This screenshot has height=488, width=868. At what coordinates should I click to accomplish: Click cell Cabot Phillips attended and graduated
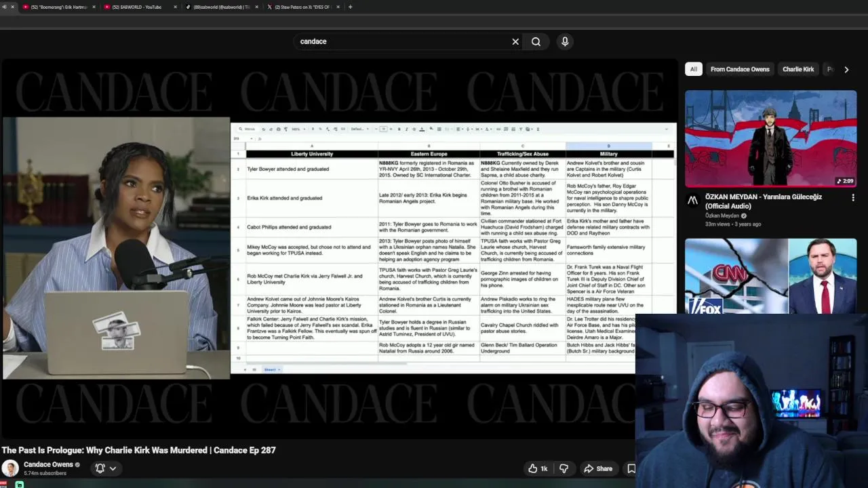tap(312, 227)
